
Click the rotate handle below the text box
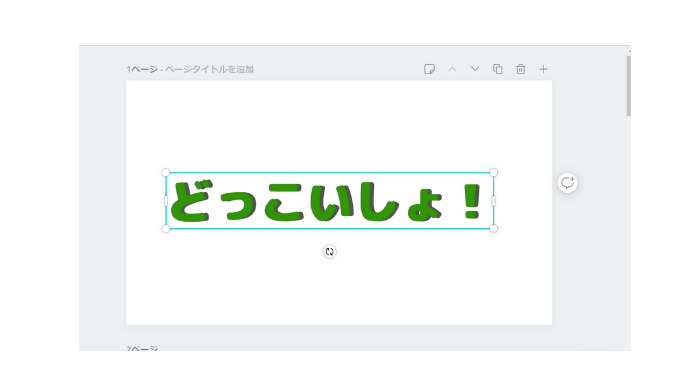[x=330, y=252]
